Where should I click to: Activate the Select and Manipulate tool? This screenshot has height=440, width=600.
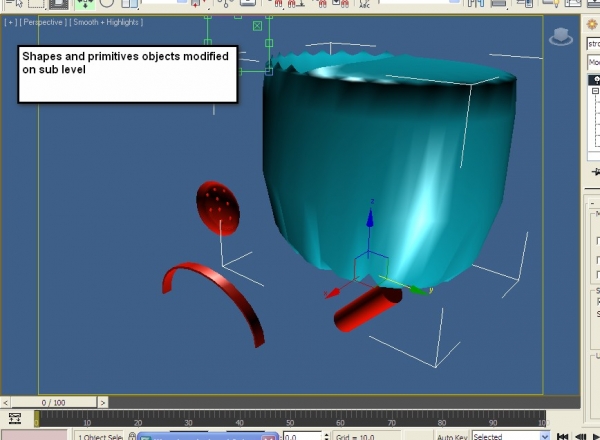226,3
